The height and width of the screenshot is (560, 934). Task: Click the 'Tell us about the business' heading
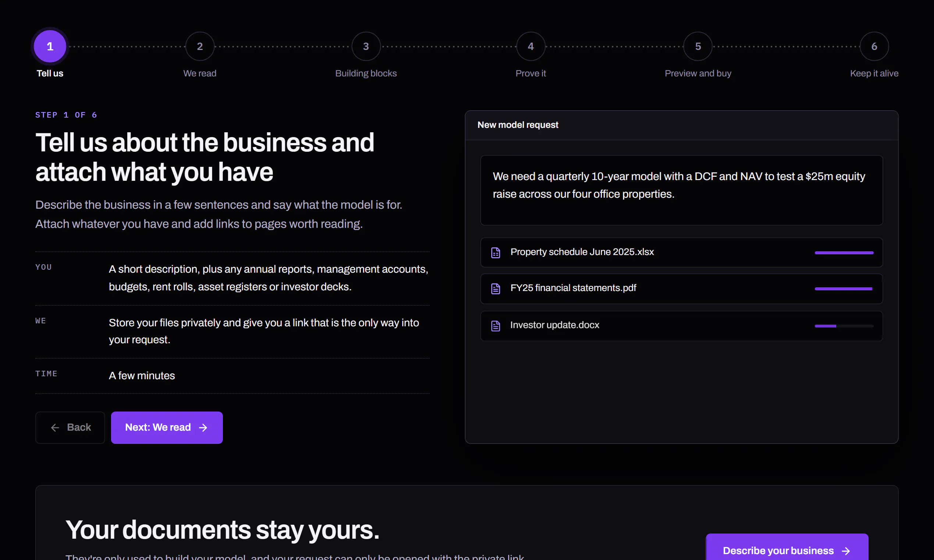click(x=205, y=157)
